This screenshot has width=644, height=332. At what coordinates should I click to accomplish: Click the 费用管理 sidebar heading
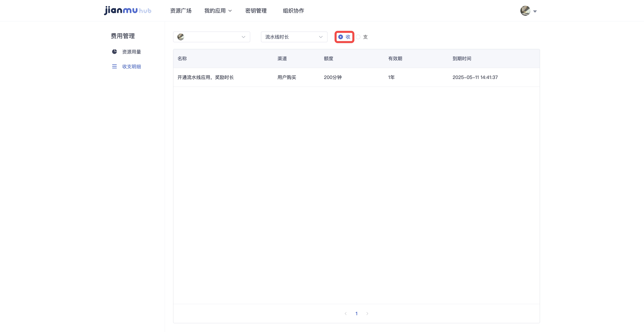[x=123, y=36]
